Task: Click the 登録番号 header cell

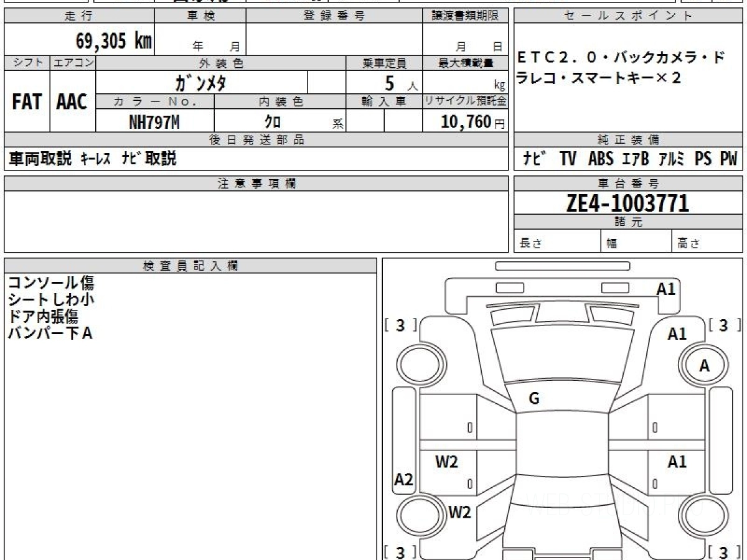Action: point(334,16)
